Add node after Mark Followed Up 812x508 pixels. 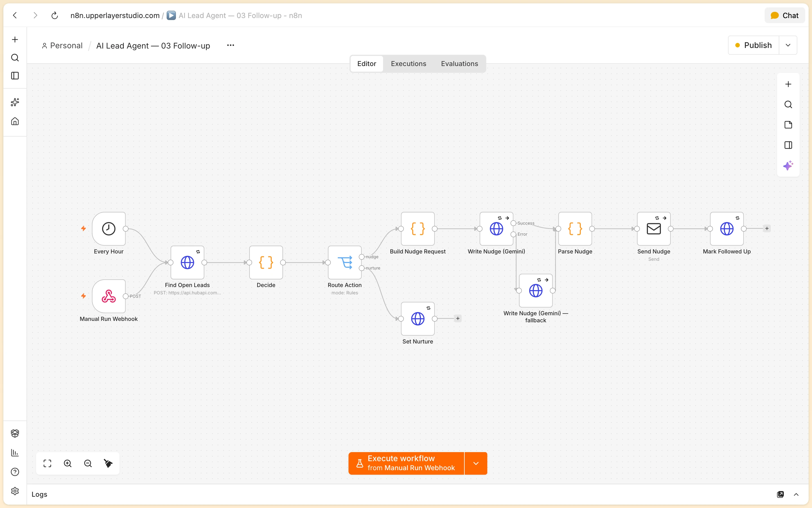pos(767,229)
